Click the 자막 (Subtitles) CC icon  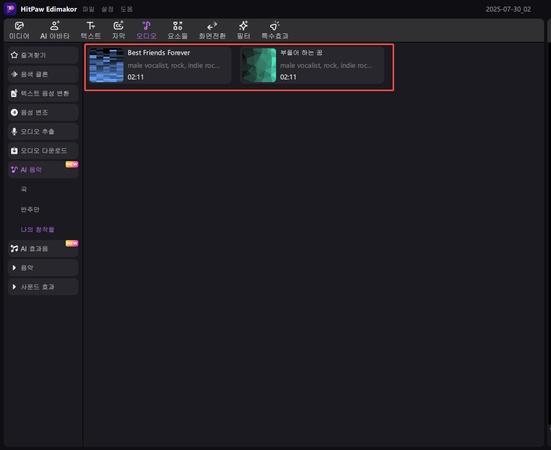[118, 26]
